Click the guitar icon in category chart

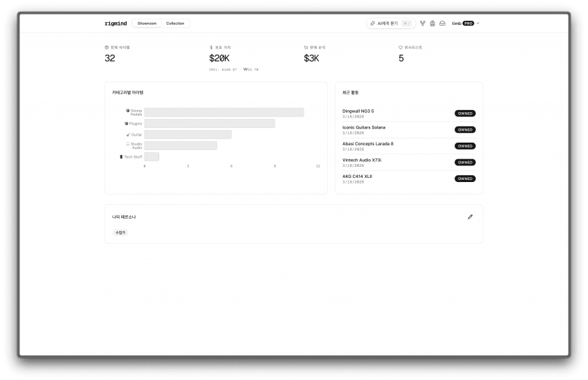[x=128, y=134]
